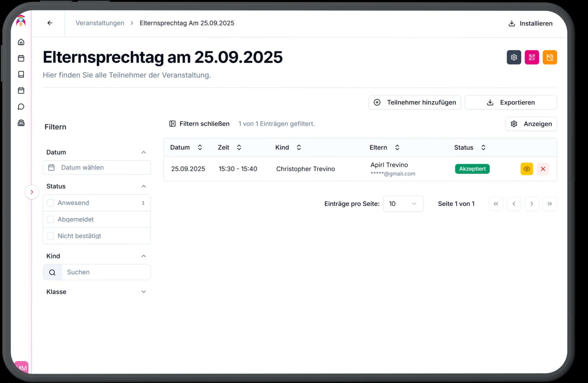This screenshot has height=383, width=588.
Task: Expand the Klasse filter section
Action: point(144,291)
